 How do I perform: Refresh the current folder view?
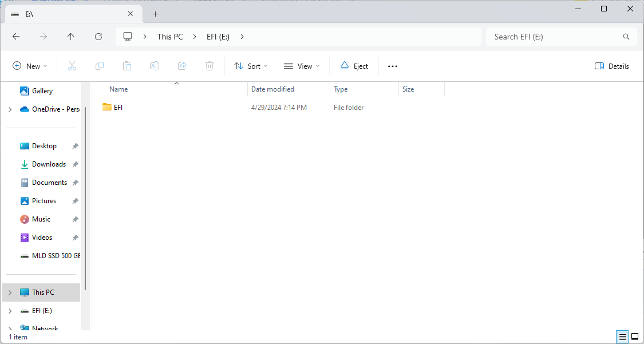(98, 37)
